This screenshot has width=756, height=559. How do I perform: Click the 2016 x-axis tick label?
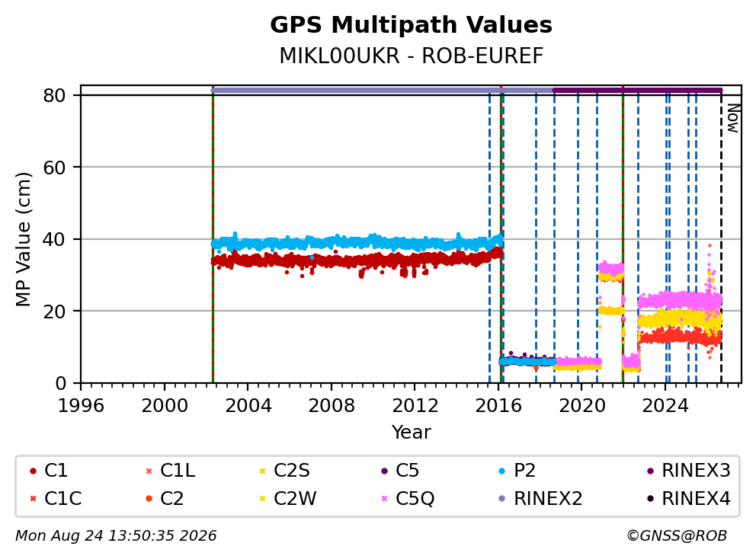point(498,406)
